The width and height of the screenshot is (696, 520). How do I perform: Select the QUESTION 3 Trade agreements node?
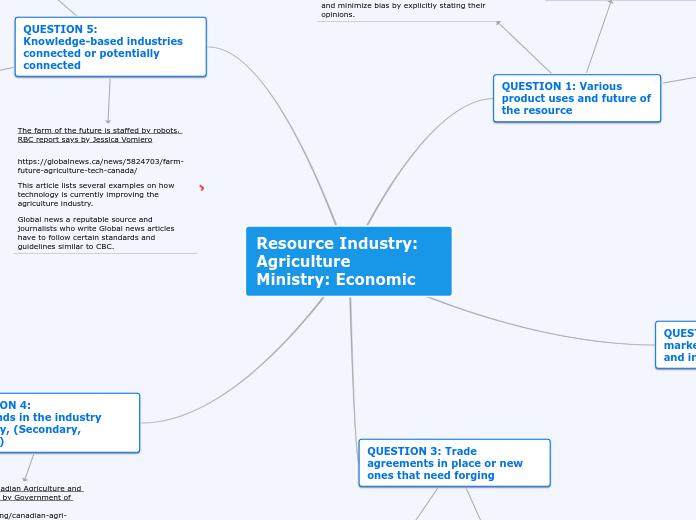click(455, 463)
